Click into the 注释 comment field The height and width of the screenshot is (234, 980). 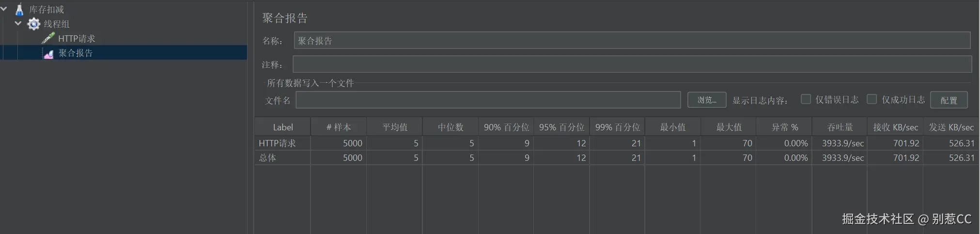pyautogui.click(x=632, y=64)
